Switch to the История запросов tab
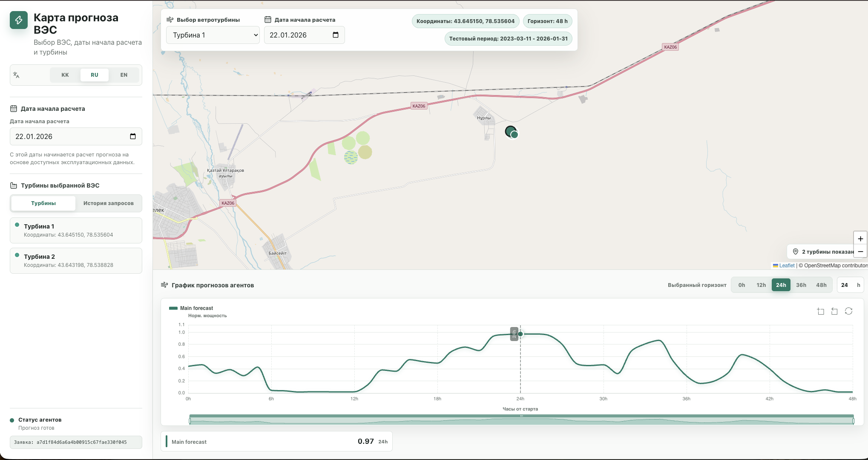Viewport: 868px width, 460px height. tap(109, 203)
